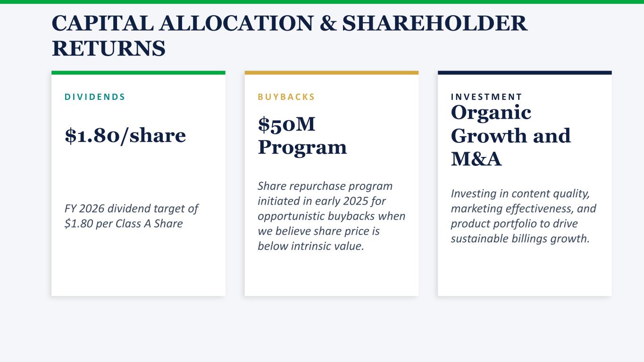Select the 'Share repurchase program' paragraph
Image resolution: width=644 pixels, height=362 pixels.
tap(331, 216)
